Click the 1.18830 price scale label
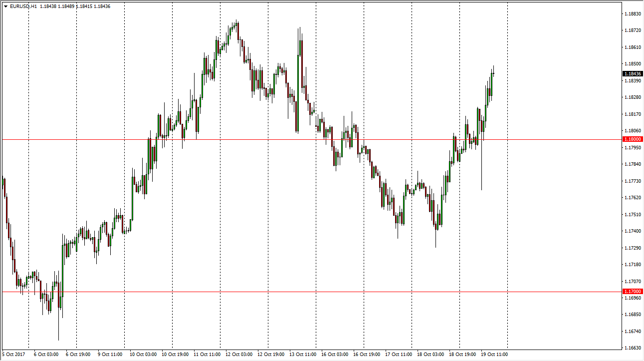Image resolution: width=644 pixels, height=361 pixels. coord(632,14)
